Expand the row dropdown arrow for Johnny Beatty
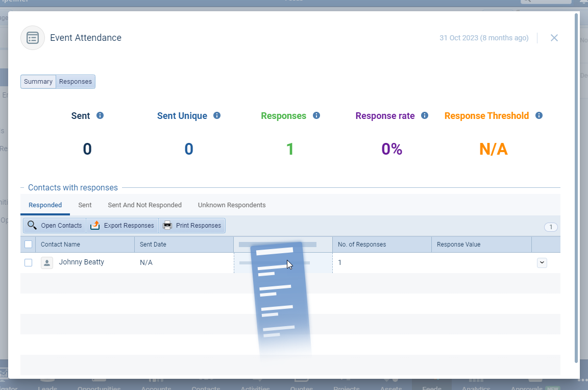588x390 pixels. click(542, 262)
